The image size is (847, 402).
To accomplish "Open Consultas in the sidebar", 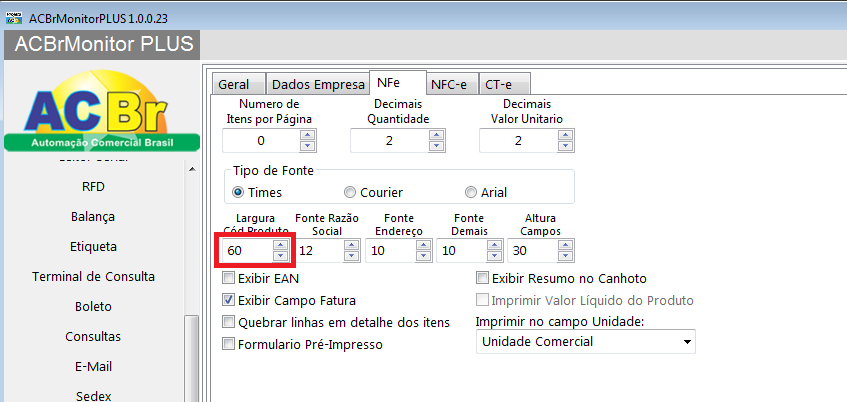I will 93,337.
